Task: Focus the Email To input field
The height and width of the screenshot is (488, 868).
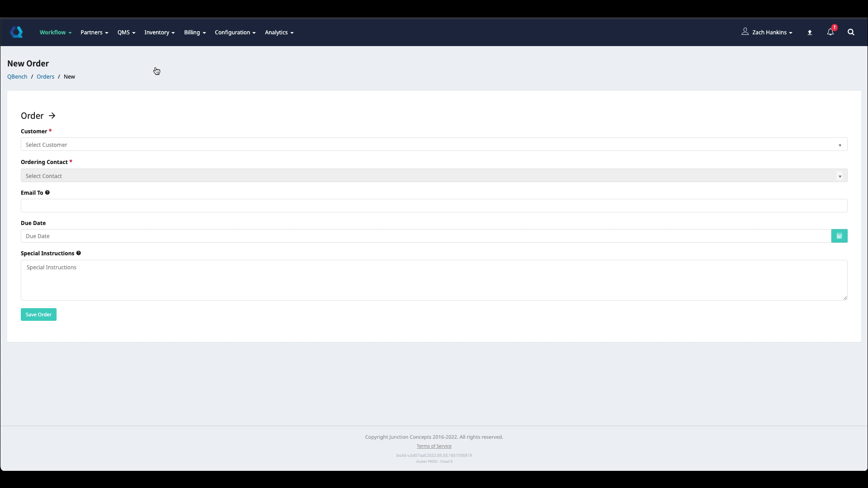Action: click(434, 206)
